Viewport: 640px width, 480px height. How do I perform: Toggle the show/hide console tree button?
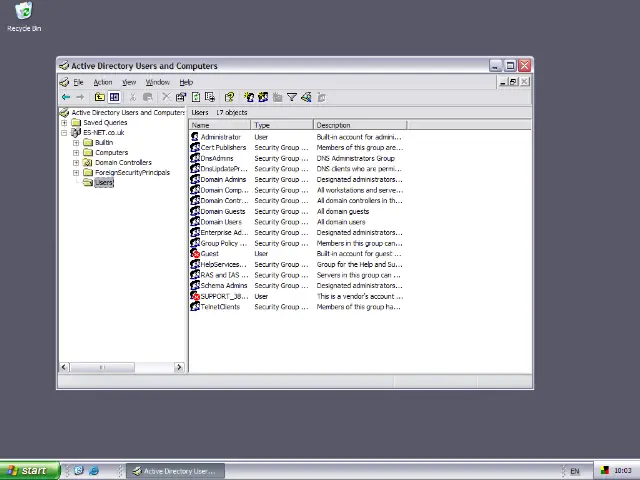pos(115,97)
